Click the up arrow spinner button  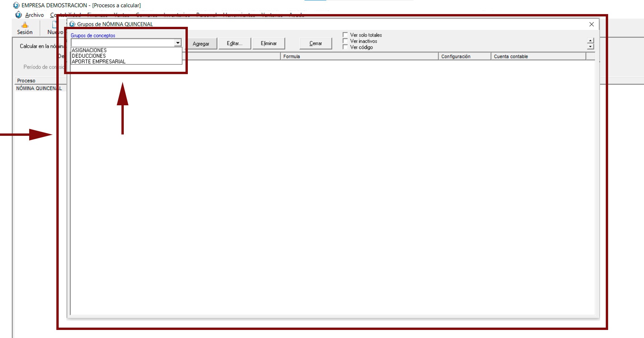click(590, 41)
